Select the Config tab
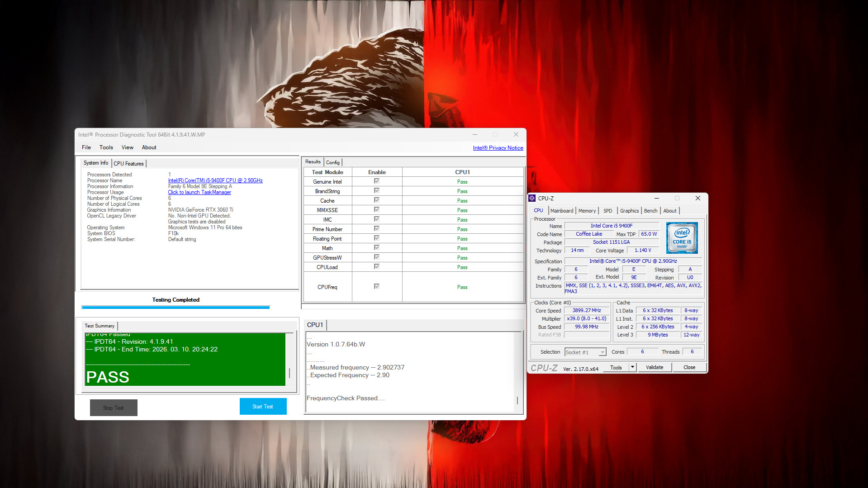 (333, 162)
